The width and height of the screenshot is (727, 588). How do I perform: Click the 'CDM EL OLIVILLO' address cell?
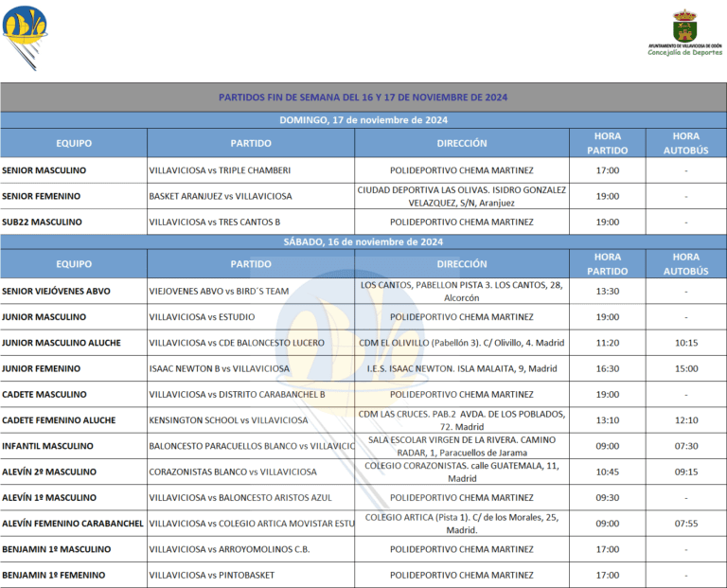[462, 343]
